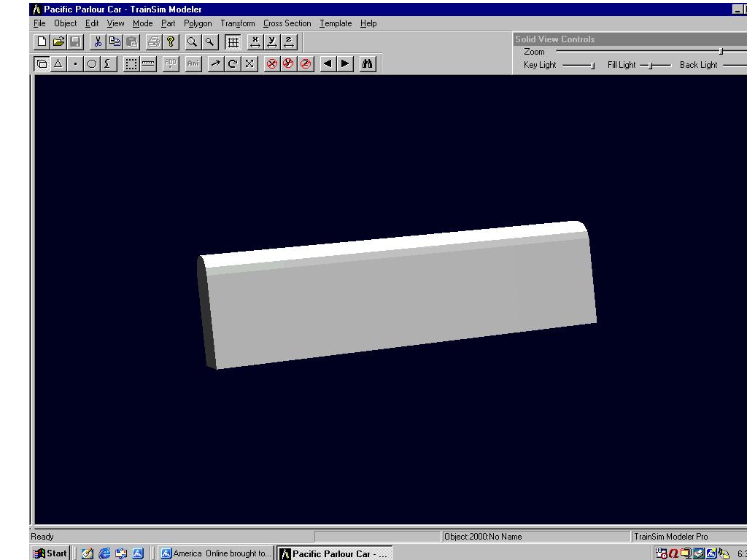Screen dimensions: 747x560
Task: Click the TrainSim Modeler title bar icon
Action: coord(36,9)
